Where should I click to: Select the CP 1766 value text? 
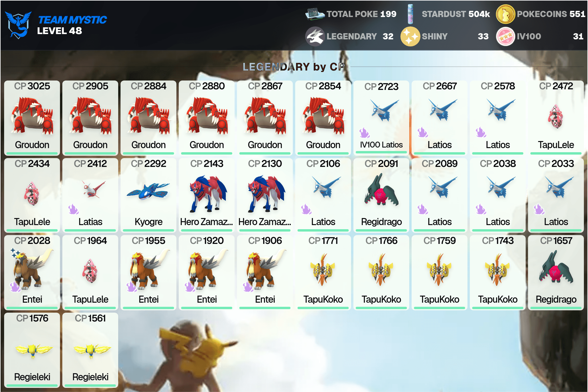pyautogui.click(x=381, y=241)
